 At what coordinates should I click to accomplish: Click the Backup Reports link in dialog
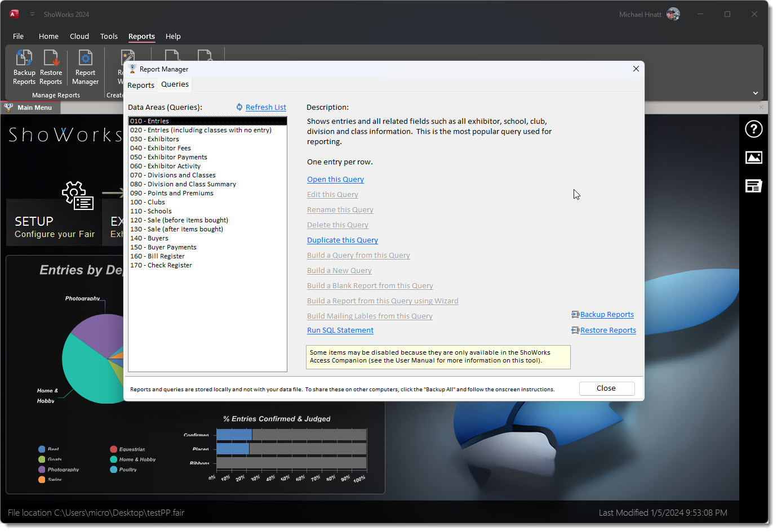tap(607, 315)
